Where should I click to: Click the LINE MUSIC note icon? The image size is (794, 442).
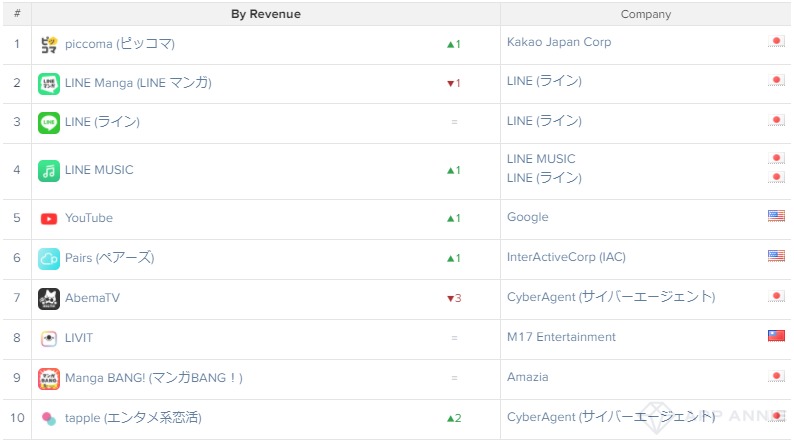coord(49,171)
